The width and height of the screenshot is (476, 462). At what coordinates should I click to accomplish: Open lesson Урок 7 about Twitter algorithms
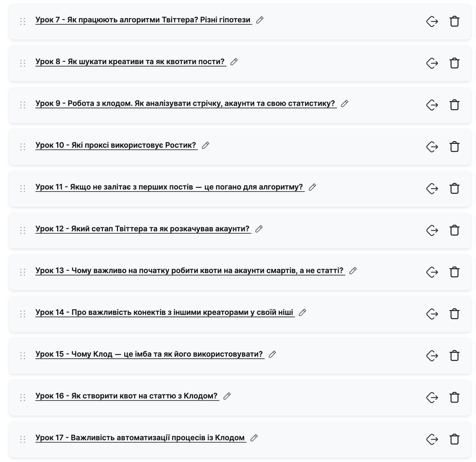click(x=143, y=20)
